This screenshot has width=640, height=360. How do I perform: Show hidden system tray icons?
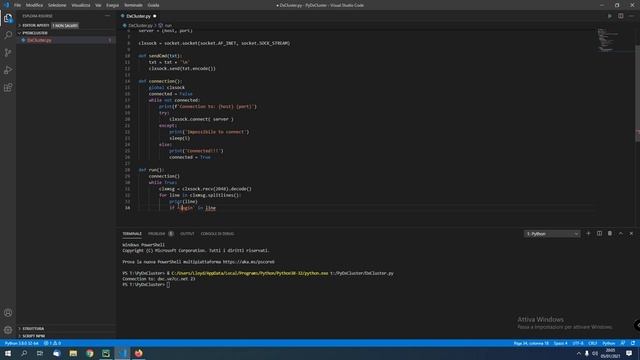[x=578, y=353]
